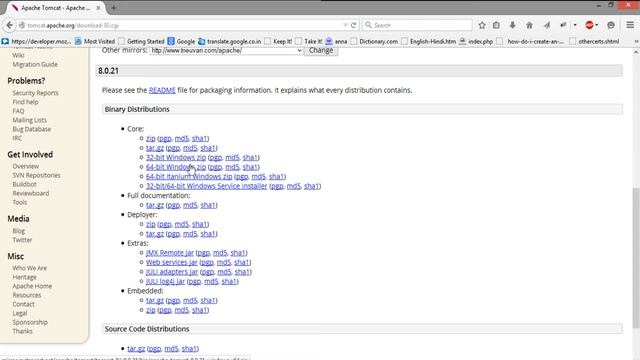Open URL history dropdown arrow

345,25
